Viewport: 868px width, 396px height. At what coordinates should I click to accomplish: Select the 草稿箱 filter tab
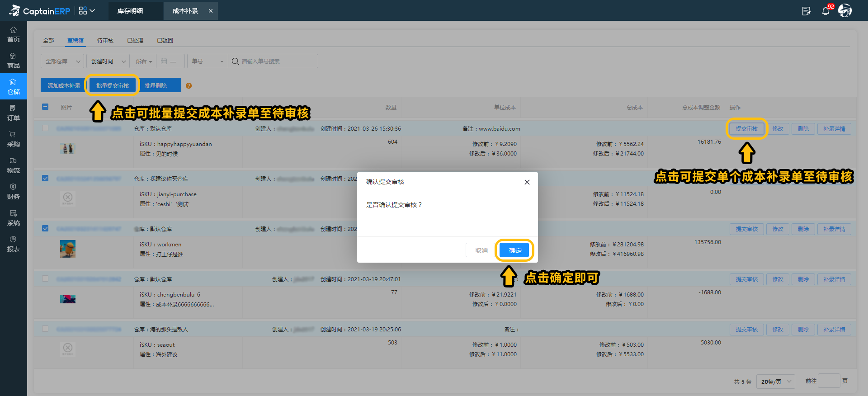pos(75,41)
